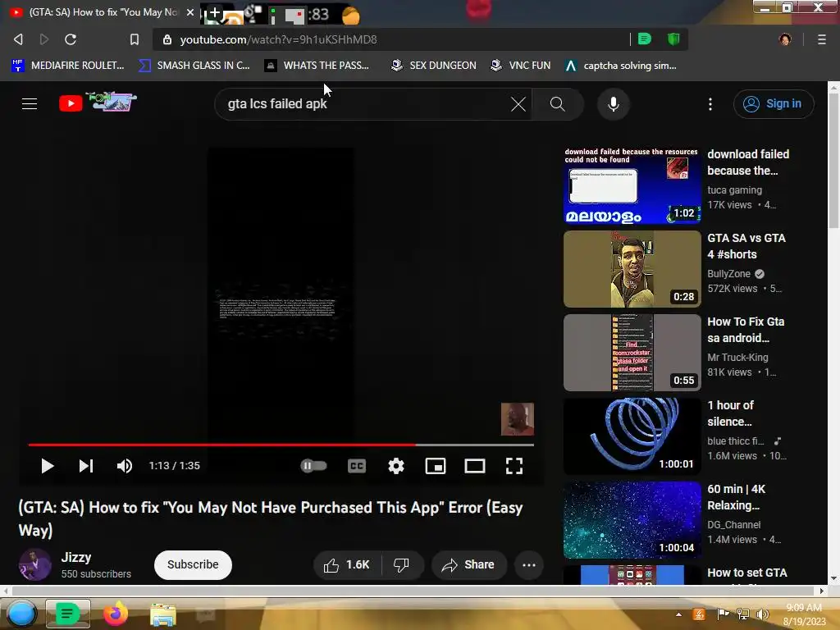
Task: Open '1 hour of silence...' video title
Action: click(730, 413)
